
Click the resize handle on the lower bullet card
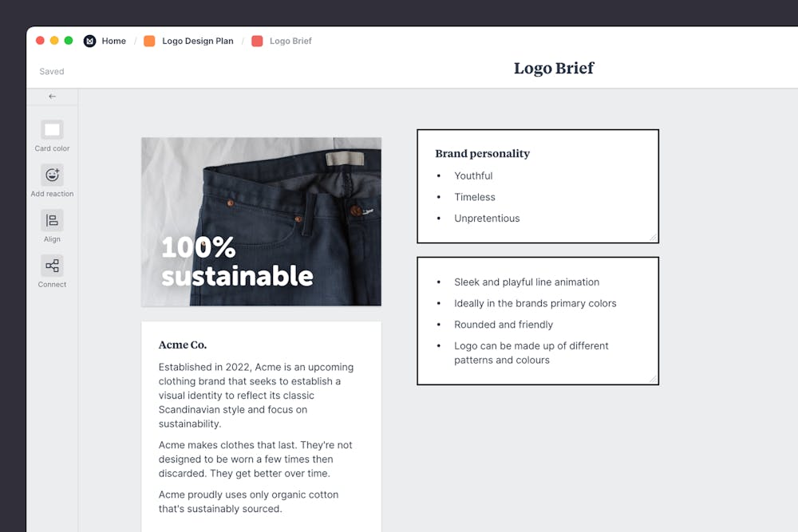pyautogui.click(x=654, y=380)
